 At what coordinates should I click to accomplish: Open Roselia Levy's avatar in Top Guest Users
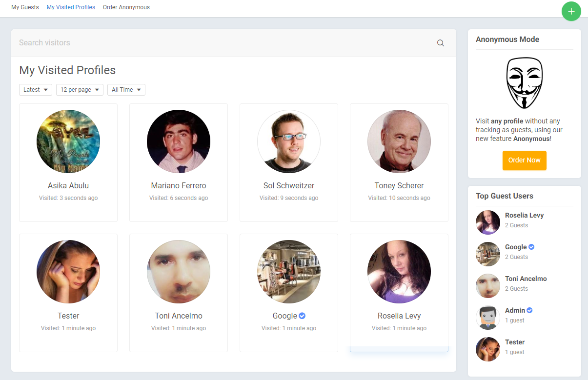(487, 222)
